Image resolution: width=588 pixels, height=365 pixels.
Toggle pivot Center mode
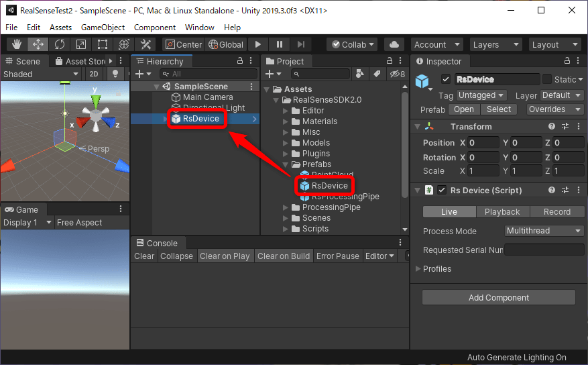184,45
